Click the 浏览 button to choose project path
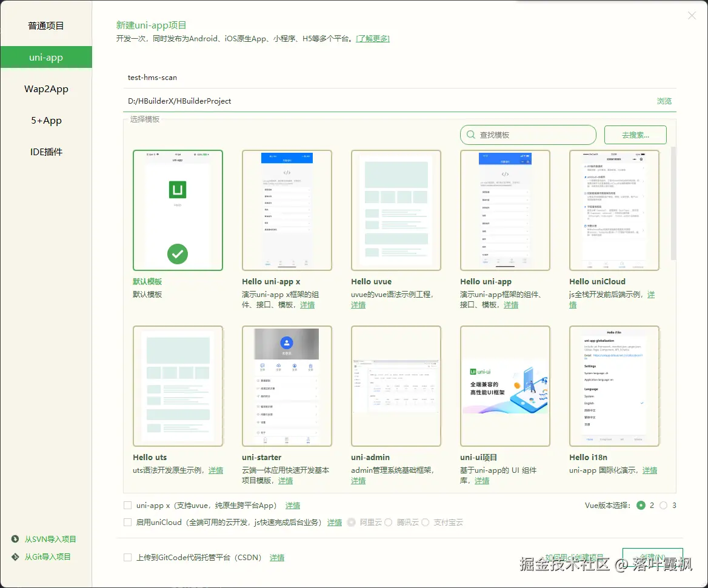 pos(664,101)
